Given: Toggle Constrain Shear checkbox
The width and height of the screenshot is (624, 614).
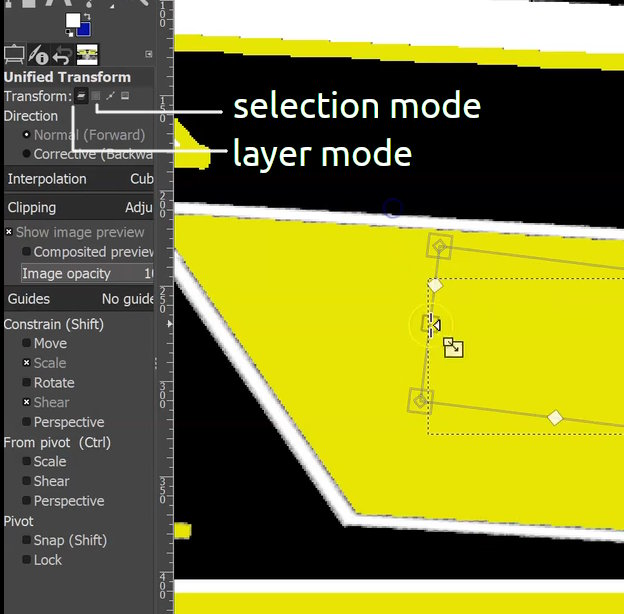Looking at the screenshot, I should [27, 402].
